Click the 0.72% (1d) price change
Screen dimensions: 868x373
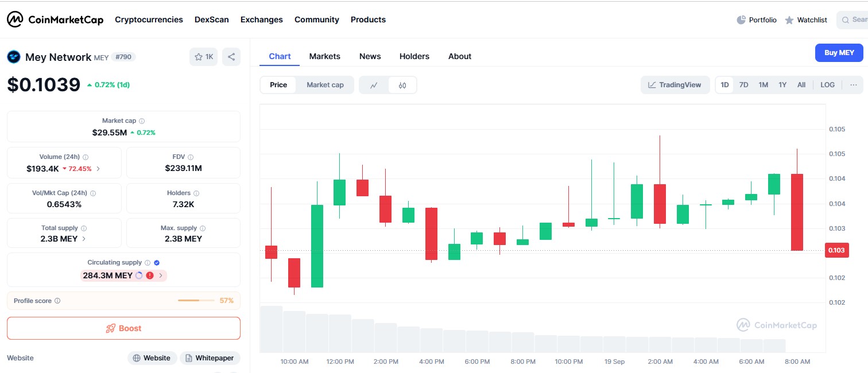click(108, 85)
